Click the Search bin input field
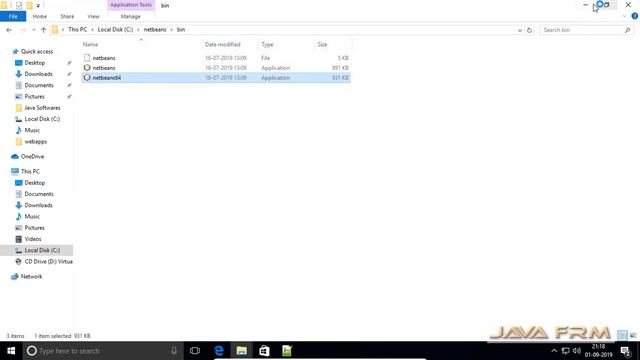 pos(582,30)
